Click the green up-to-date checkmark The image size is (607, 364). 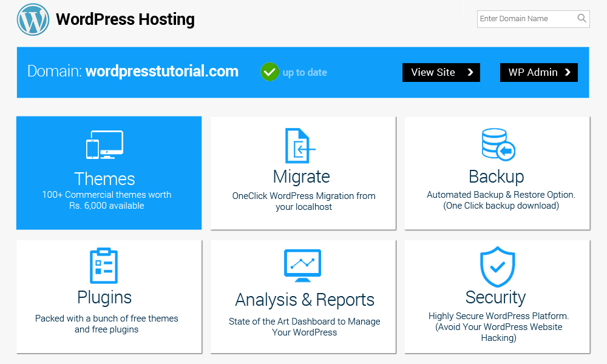point(270,72)
